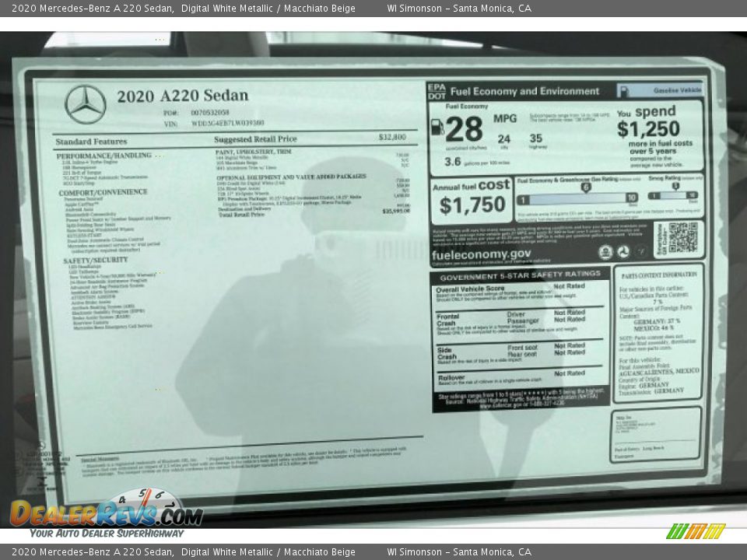Click the round agency seal next to fueleconomy.gov

pos(605,252)
